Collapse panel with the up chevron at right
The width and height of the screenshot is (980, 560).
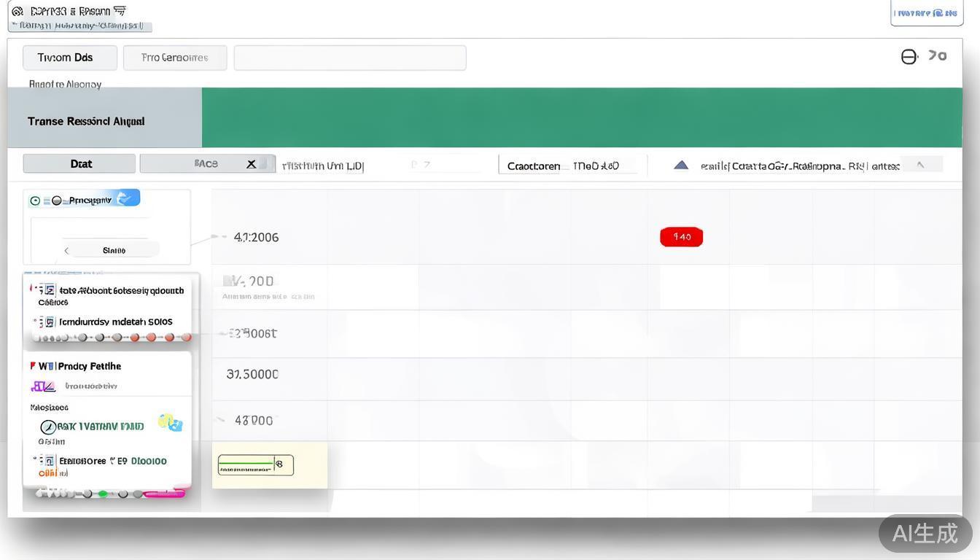tap(920, 165)
